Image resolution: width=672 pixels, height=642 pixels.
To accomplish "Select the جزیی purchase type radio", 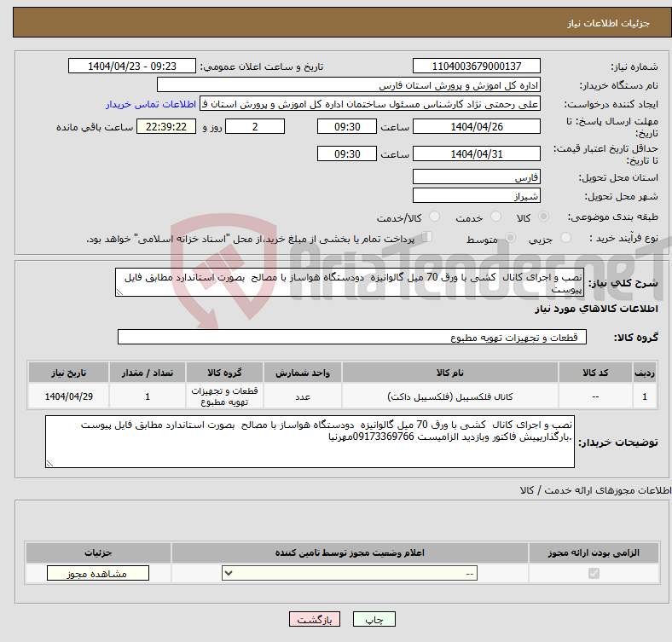I will click(565, 238).
